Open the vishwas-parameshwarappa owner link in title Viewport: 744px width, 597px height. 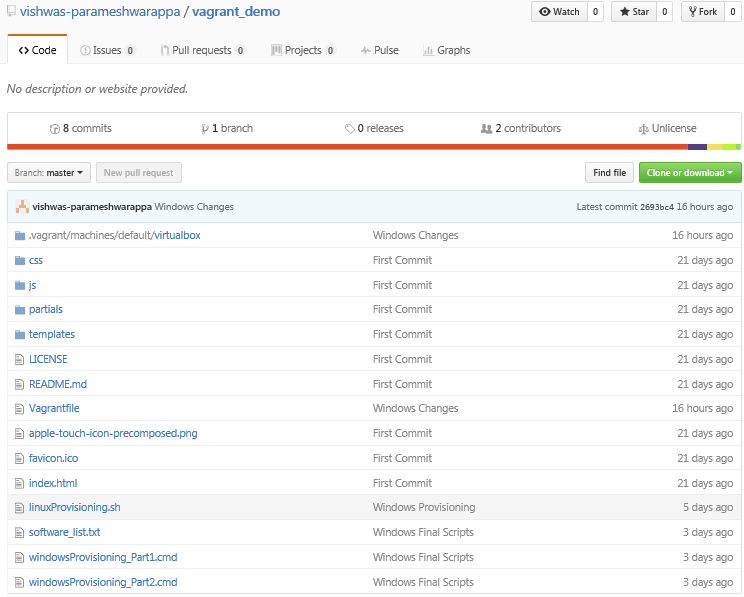click(100, 11)
